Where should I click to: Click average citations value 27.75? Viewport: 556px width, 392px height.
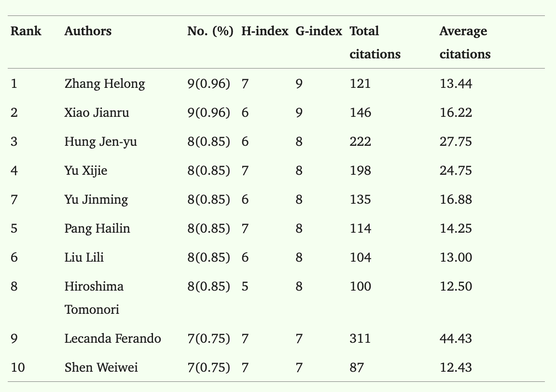click(456, 141)
